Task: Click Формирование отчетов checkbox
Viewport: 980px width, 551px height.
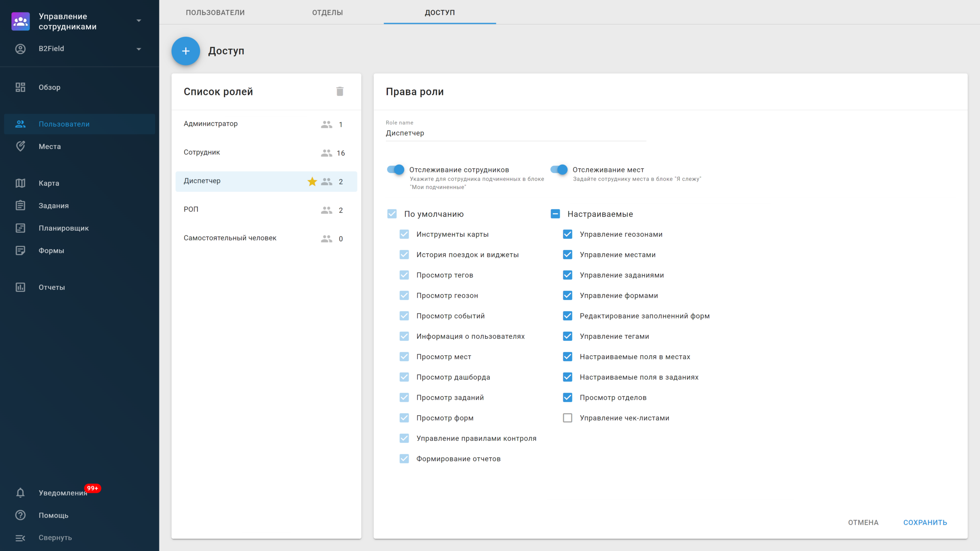Action: (404, 459)
